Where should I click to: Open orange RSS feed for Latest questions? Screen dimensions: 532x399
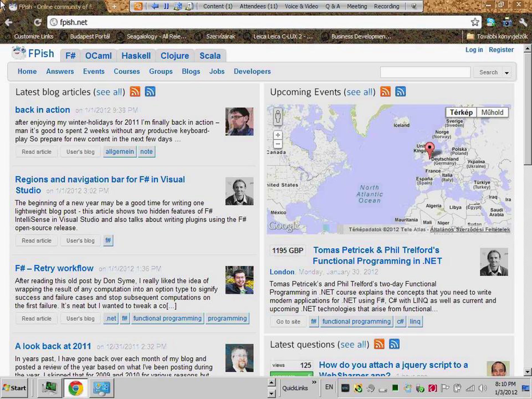tap(379, 344)
